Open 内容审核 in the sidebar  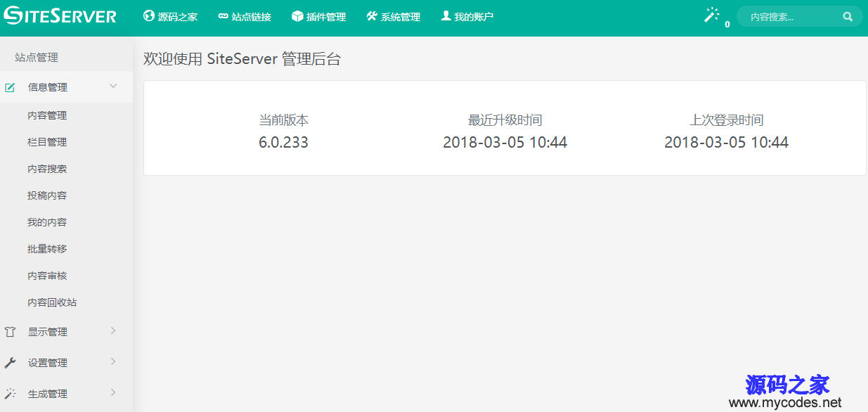47,276
